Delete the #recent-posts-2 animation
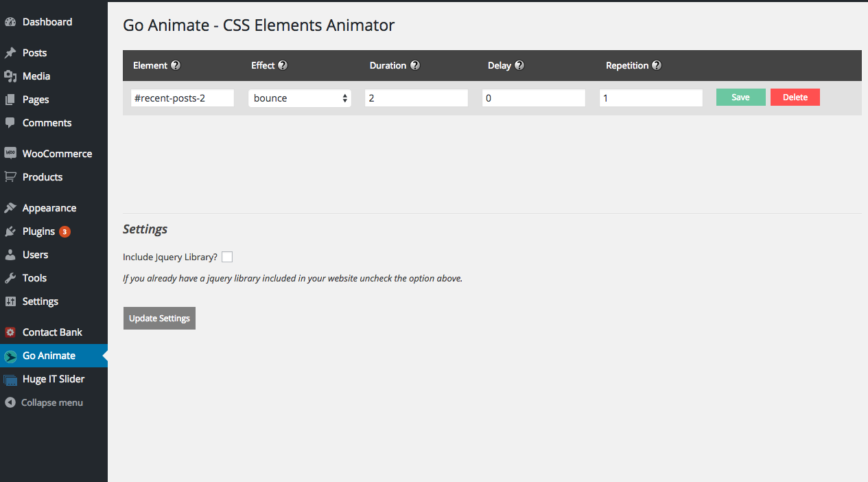The width and height of the screenshot is (868, 482). (795, 97)
